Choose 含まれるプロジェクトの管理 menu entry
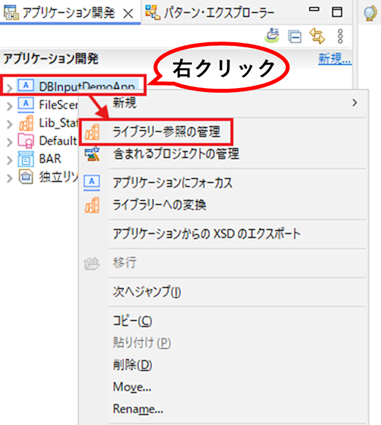Screen dimensions: 381x425 pyautogui.click(x=223, y=154)
